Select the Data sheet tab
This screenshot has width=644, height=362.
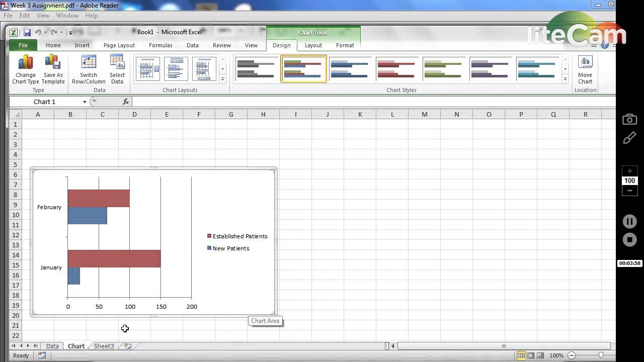[x=52, y=346]
